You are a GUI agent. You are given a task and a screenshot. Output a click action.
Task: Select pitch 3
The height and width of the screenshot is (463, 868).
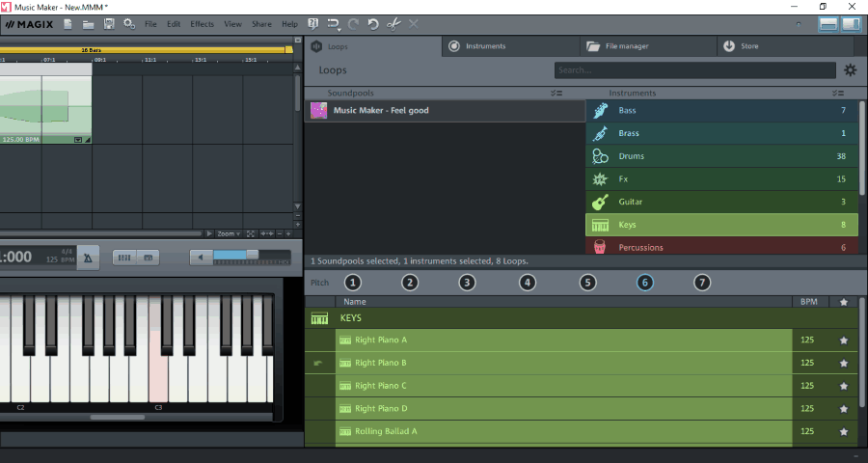tap(467, 283)
